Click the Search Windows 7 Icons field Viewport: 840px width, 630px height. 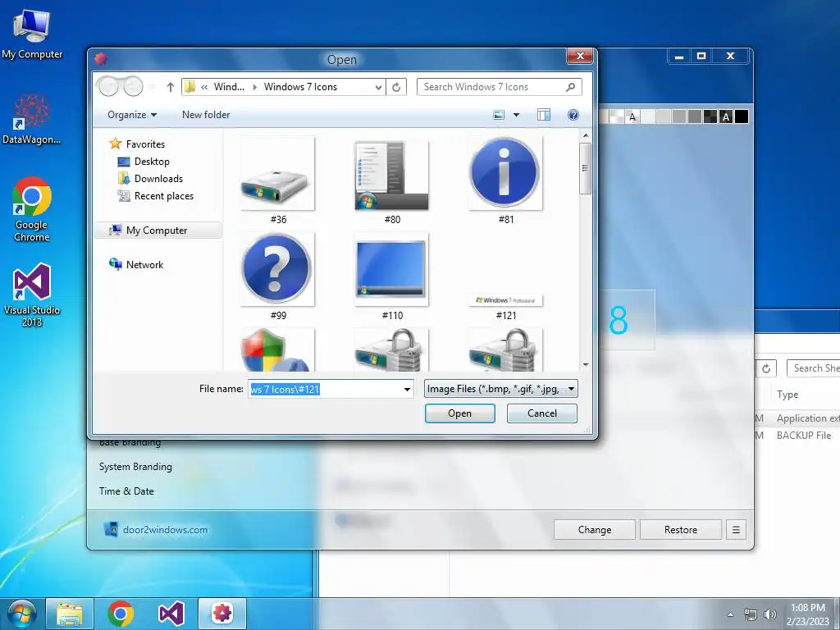[x=499, y=87]
